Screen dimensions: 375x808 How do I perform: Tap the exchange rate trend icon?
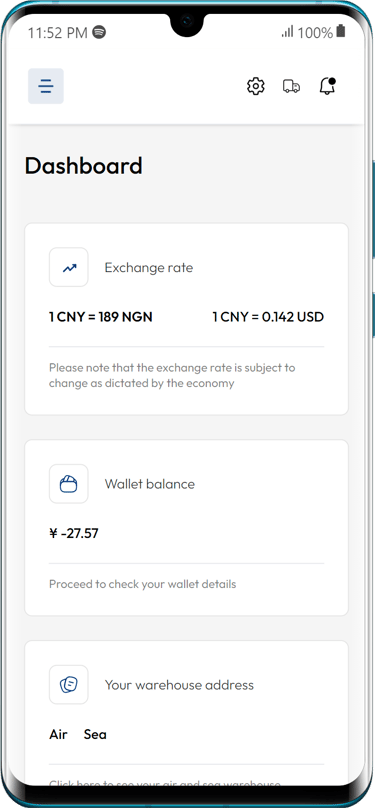click(69, 267)
